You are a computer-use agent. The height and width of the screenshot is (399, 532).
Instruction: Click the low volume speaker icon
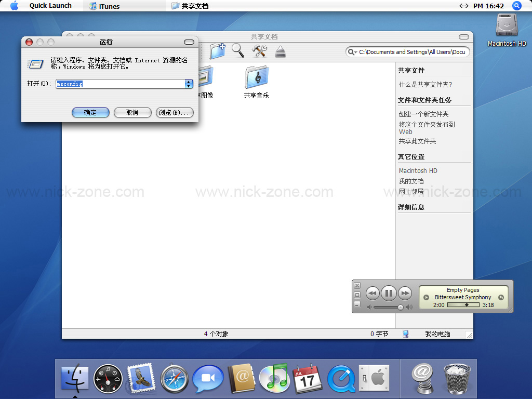click(x=369, y=307)
